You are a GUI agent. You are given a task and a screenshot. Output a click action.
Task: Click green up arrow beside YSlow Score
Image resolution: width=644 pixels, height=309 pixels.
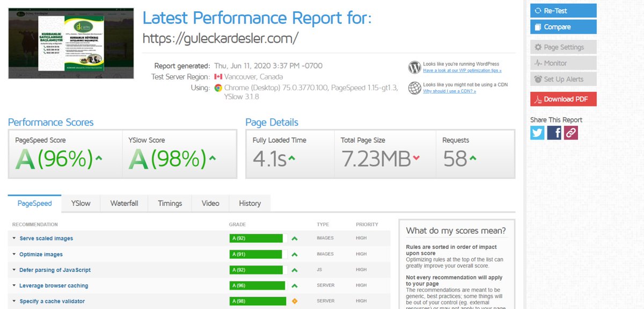pyautogui.click(x=213, y=158)
